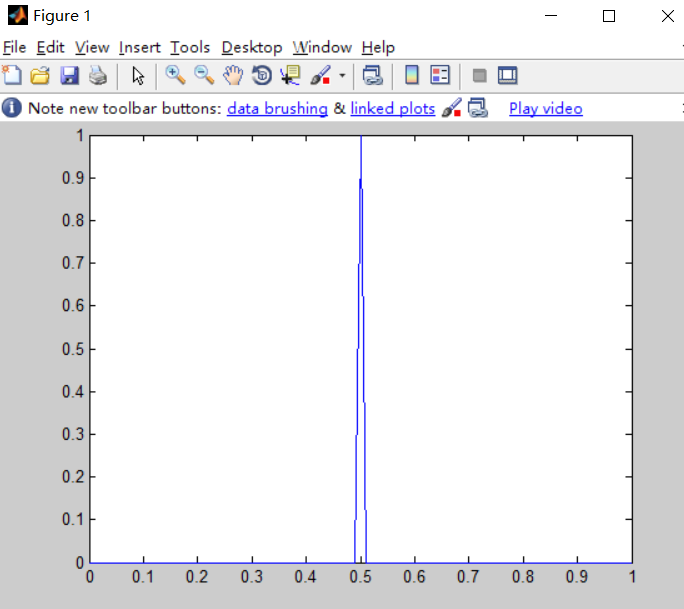Screen dimensions: 684x609
Task: Open the Insert menu
Action: (x=140, y=47)
